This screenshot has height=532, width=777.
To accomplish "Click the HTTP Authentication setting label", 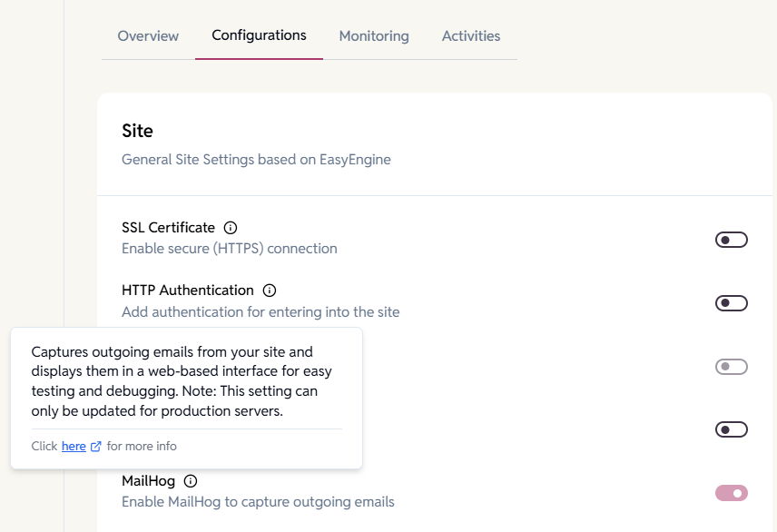I will pos(187,291).
